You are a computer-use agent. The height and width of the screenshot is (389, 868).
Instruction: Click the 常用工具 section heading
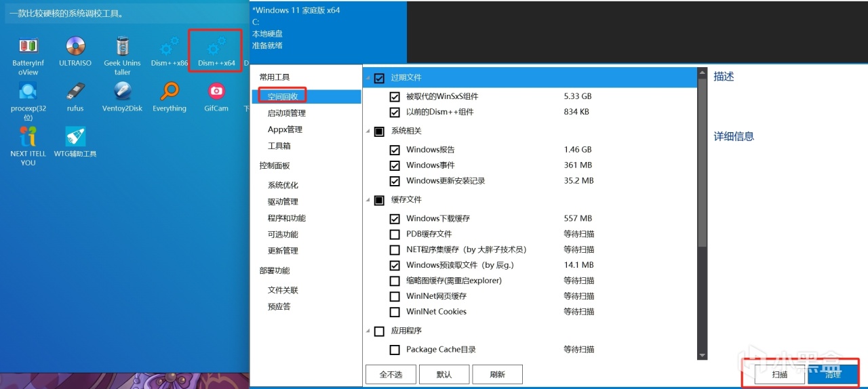point(275,77)
